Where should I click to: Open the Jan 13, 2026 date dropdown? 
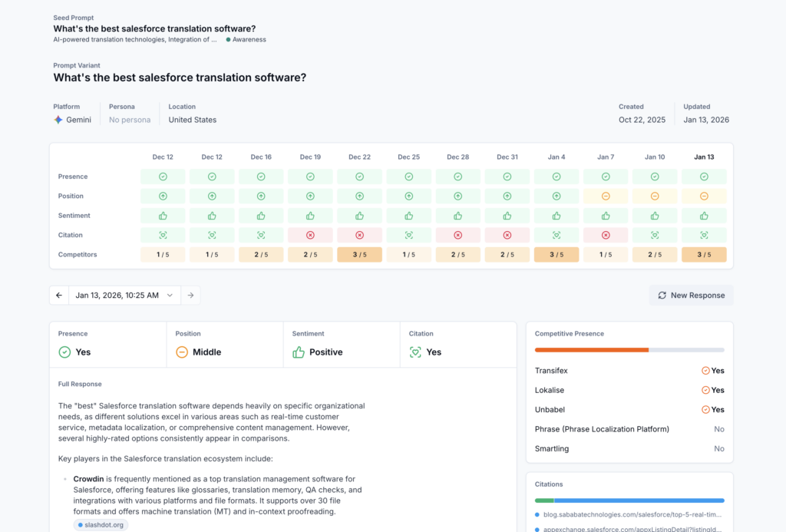click(125, 295)
